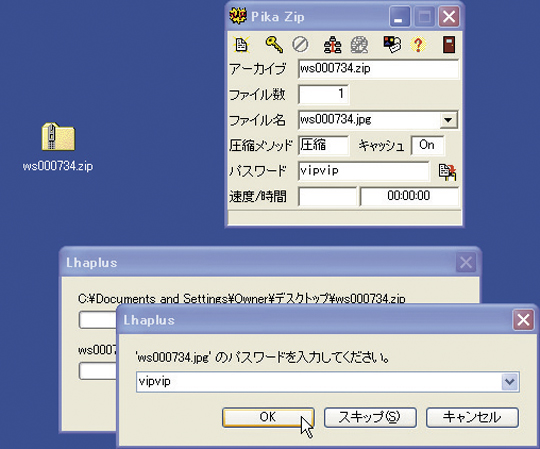Minimize the Pika Zip window
Image resolution: width=540 pixels, height=449 pixels.
(x=399, y=17)
